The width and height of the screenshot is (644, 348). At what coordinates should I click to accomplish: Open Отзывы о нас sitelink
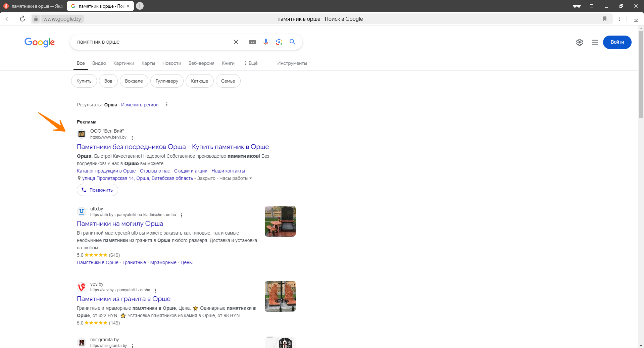pyautogui.click(x=155, y=171)
